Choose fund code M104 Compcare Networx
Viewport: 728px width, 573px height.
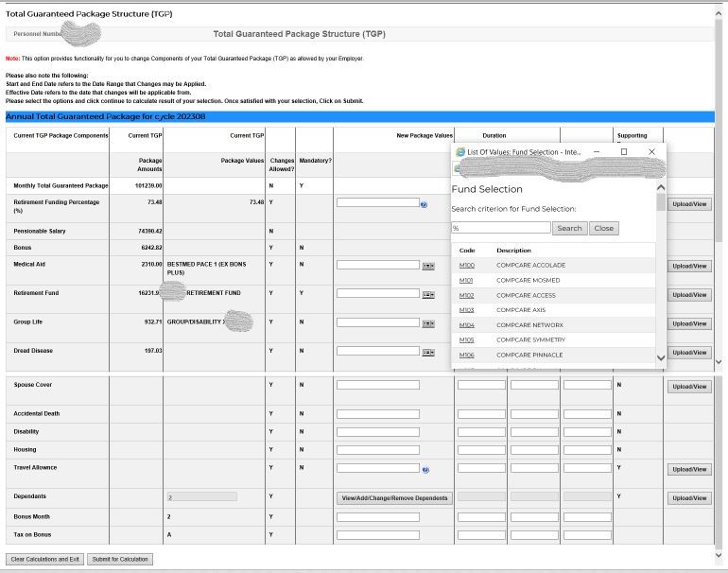point(466,325)
